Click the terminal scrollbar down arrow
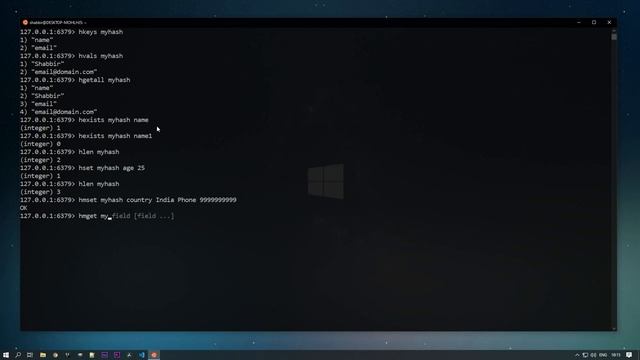Viewport: 640px width, 360px height. (x=614, y=328)
